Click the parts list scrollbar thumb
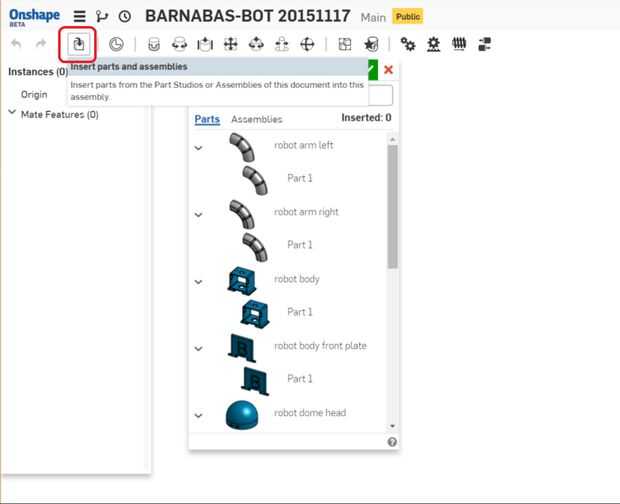 click(x=392, y=206)
